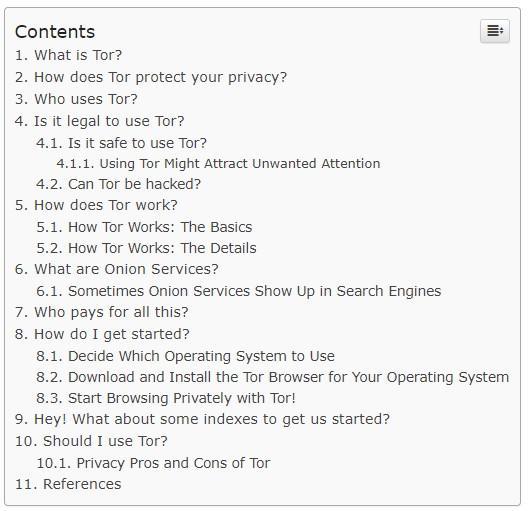Image resolution: width=529 pixels, height=511 pixels.
Task: Open 'Start Browsing Privately with Tor!' link
Action: [x=166, y=398]
